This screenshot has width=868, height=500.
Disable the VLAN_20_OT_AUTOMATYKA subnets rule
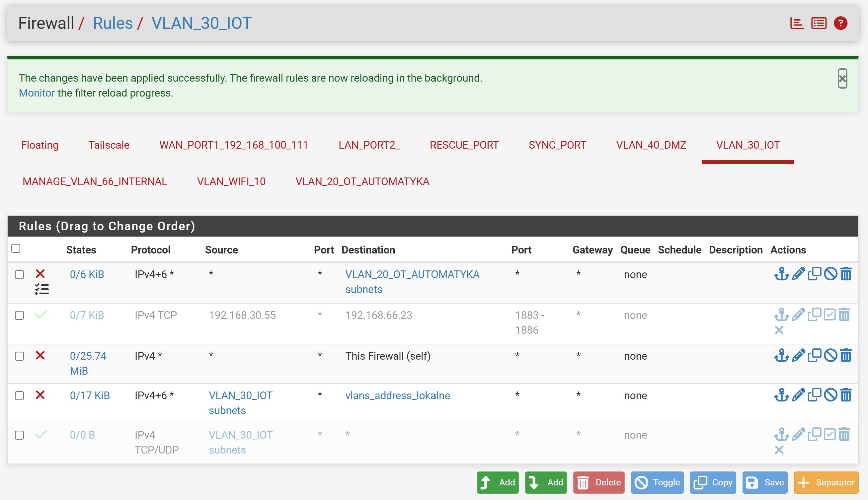pos(830,274)
